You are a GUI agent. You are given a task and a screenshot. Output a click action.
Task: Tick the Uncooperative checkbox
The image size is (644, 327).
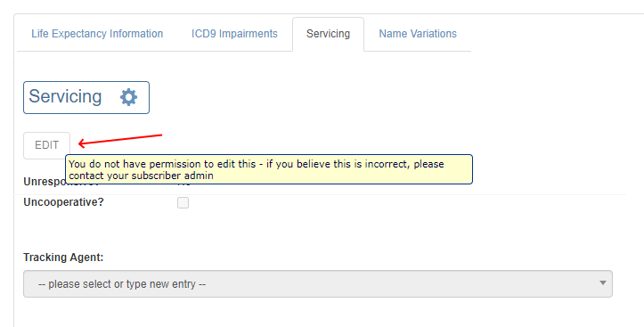(x=183, y=202)
